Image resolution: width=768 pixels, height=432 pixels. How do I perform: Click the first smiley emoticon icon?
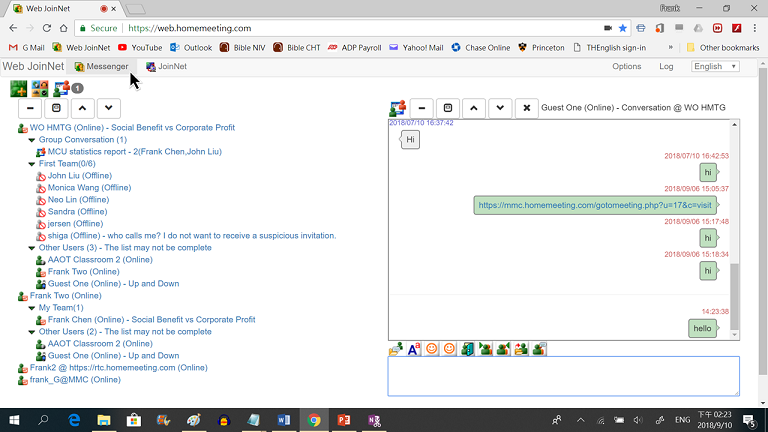click(x=432, y=349)
